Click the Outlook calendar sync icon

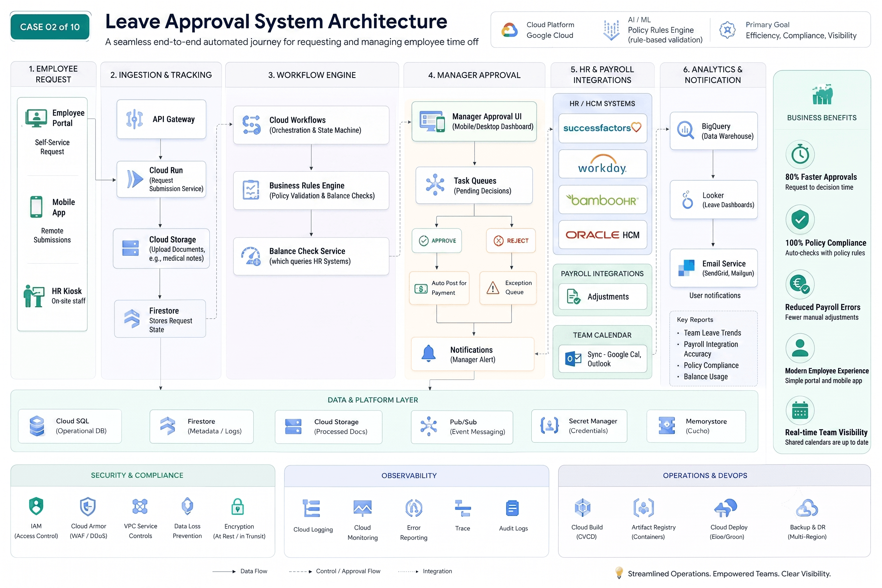click(x=573, y=359)
